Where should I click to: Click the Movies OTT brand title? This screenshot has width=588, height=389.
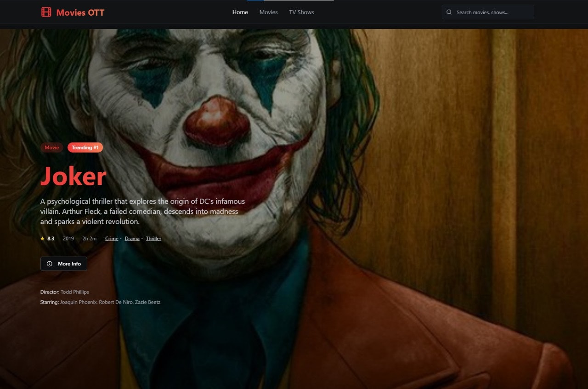(80, 12)
